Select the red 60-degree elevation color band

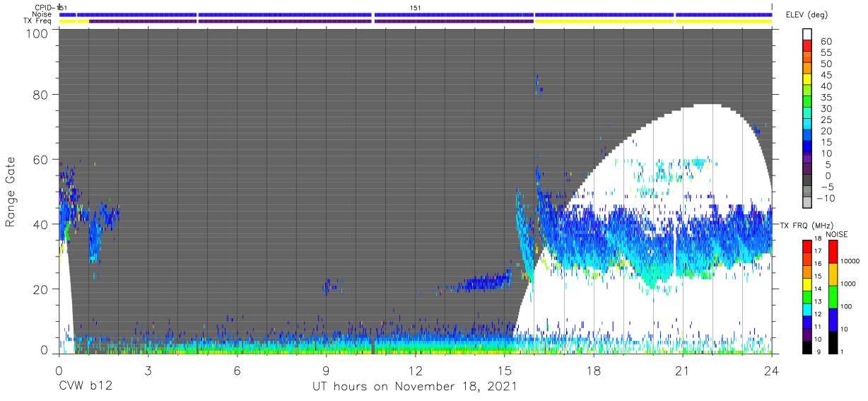[x=808, y=46]
